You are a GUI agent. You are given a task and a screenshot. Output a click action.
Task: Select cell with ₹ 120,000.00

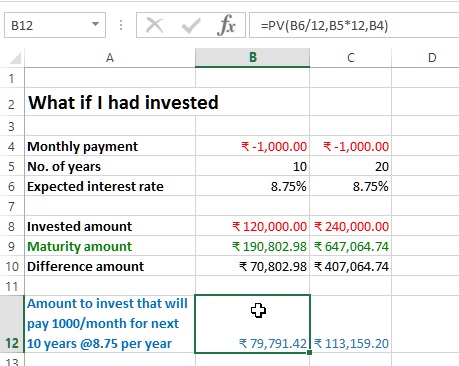point(253,226)
